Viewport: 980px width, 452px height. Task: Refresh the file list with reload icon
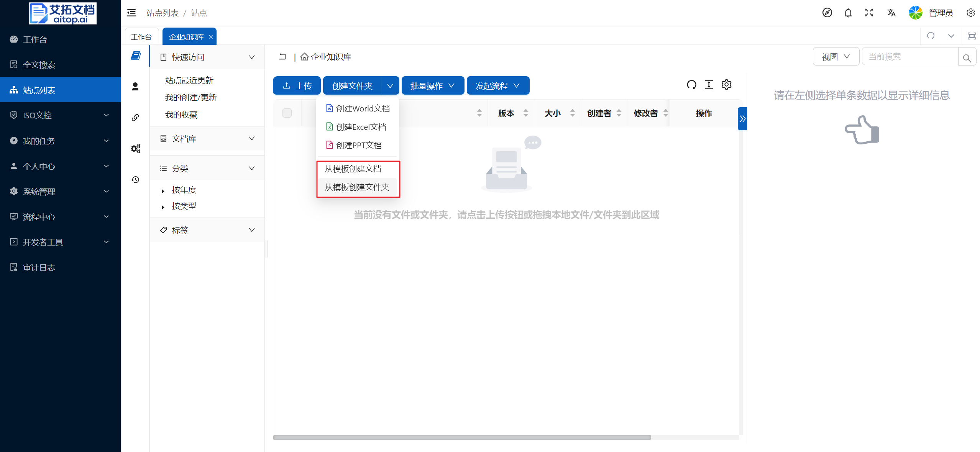pyautogui.click(x=691, y=85)
